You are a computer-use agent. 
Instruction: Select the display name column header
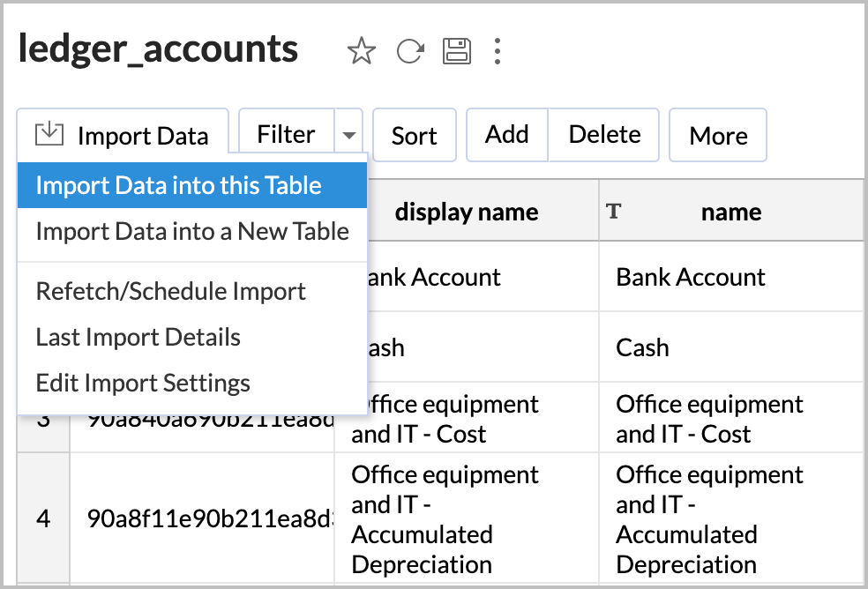[x=466, y=211]
